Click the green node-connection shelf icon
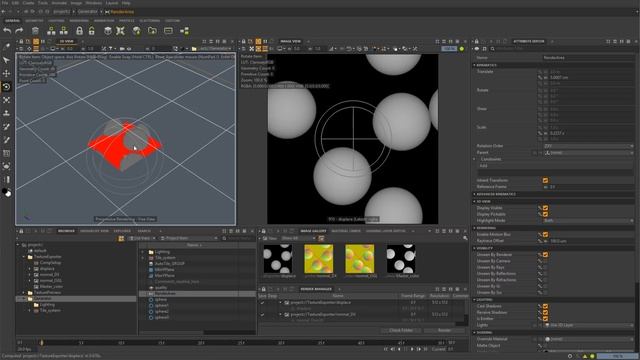Screen dimensions: 640x360 coord(184,31)
